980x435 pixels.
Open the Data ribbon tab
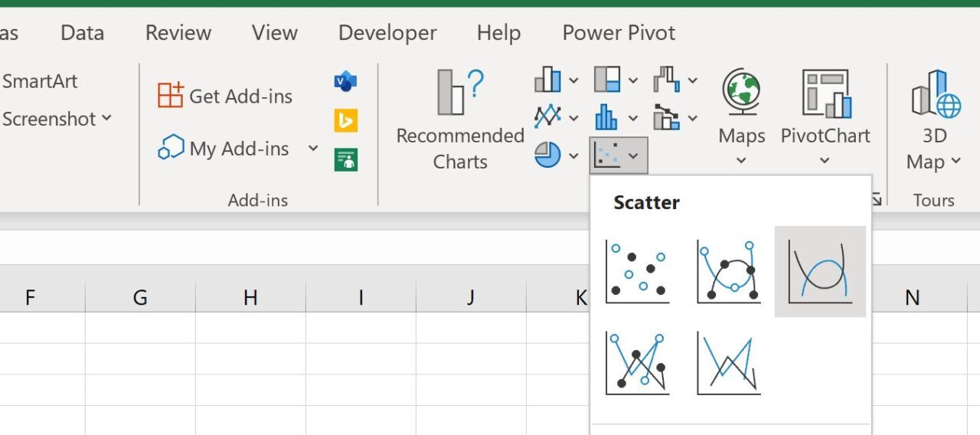tap(82, 33)
